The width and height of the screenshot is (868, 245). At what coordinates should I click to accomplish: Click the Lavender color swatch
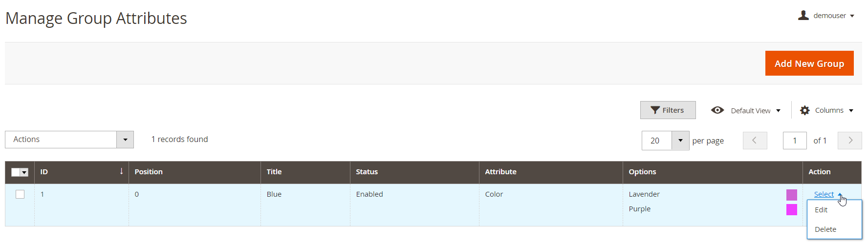click(x=792, y=195)
